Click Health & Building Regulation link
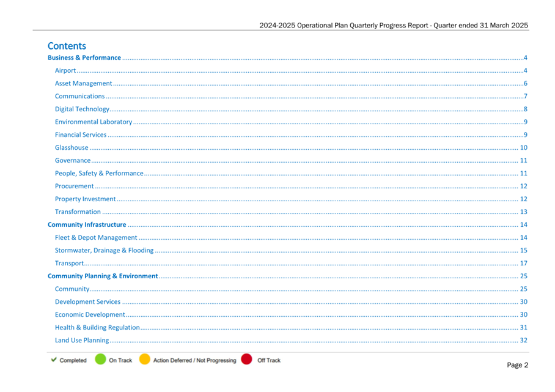Image resolution: width=555 pixels, height=392 pixels. (x=291, y=328)
